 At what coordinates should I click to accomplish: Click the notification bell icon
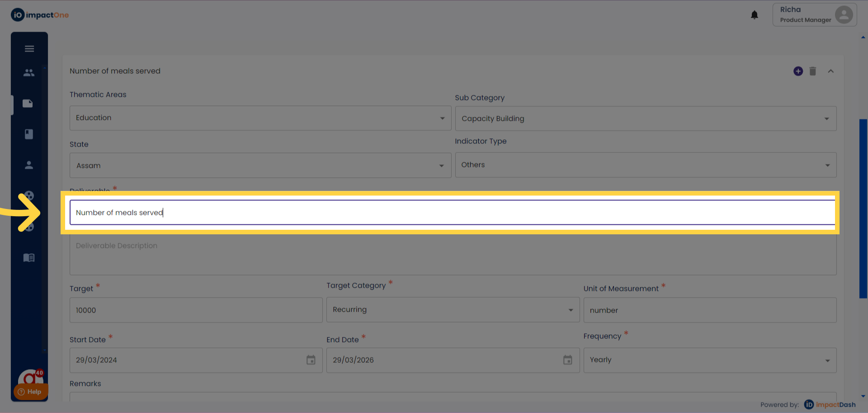pyautogui.click(x=754, y=15)
